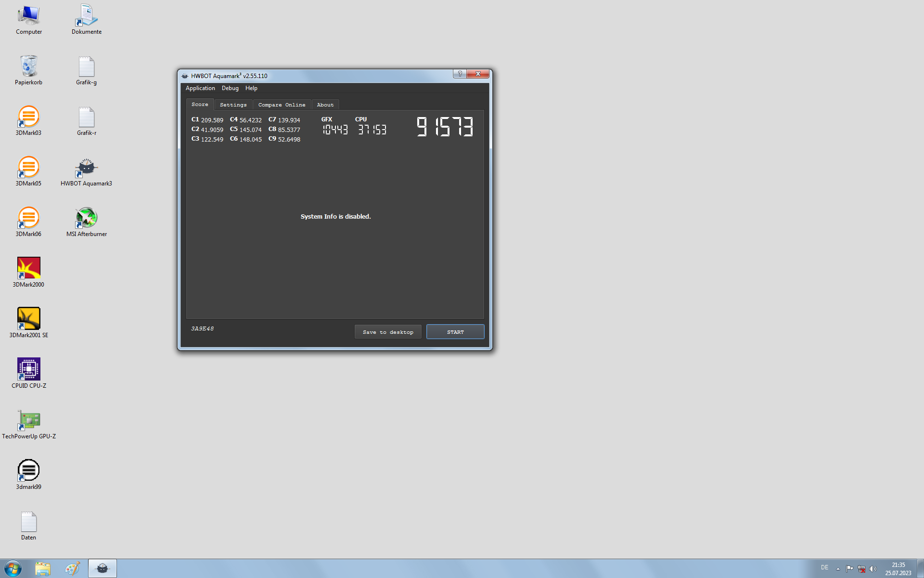Screen dimensions: 924x578
Task: Select the Daten text file
Action: [x=29, y=526]
